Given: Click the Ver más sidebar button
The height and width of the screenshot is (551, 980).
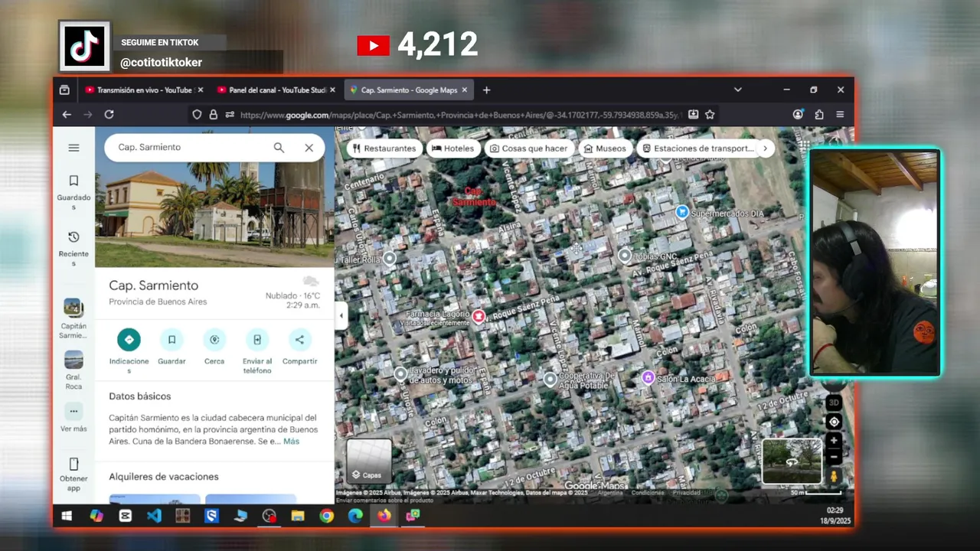Looking at the screenshot, I should [73, 419].
